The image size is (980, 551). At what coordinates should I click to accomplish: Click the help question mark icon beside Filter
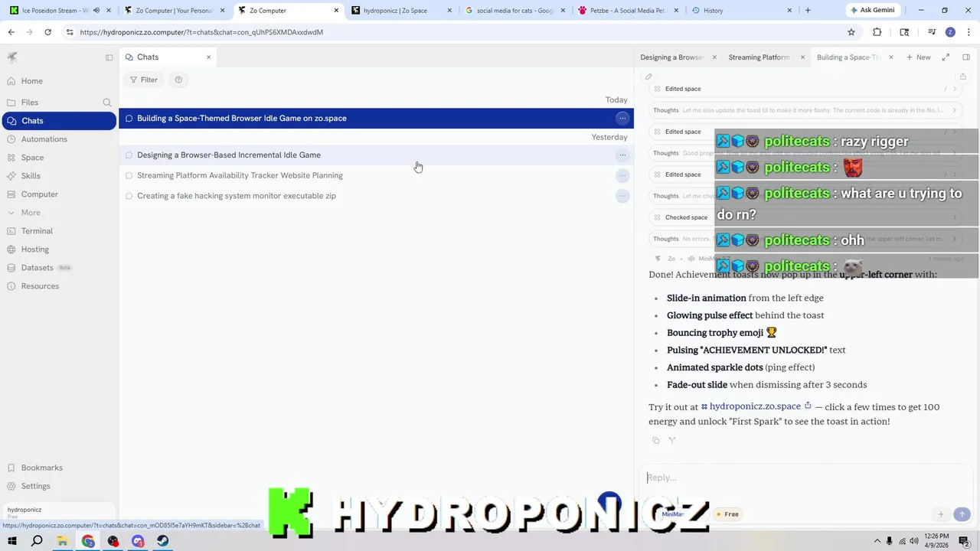(x=178, y=80)
